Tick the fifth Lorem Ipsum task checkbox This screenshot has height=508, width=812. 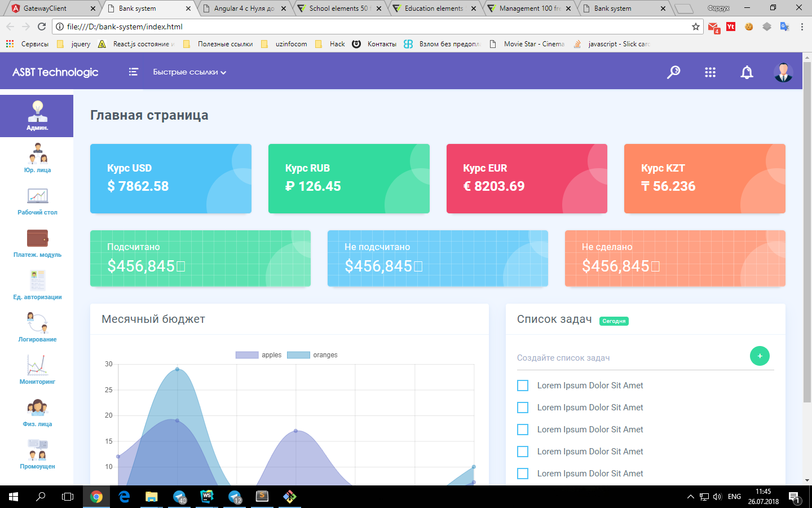pos(523,474)
